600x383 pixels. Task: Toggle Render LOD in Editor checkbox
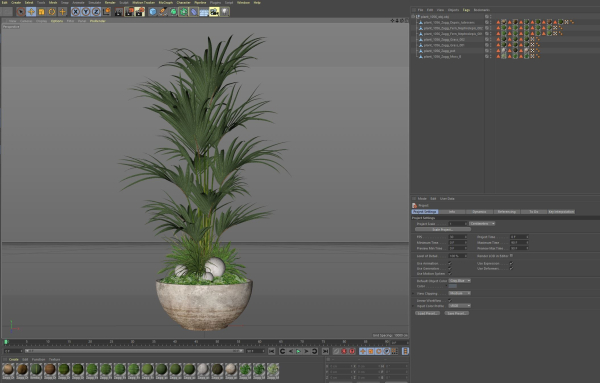point(511,256)
